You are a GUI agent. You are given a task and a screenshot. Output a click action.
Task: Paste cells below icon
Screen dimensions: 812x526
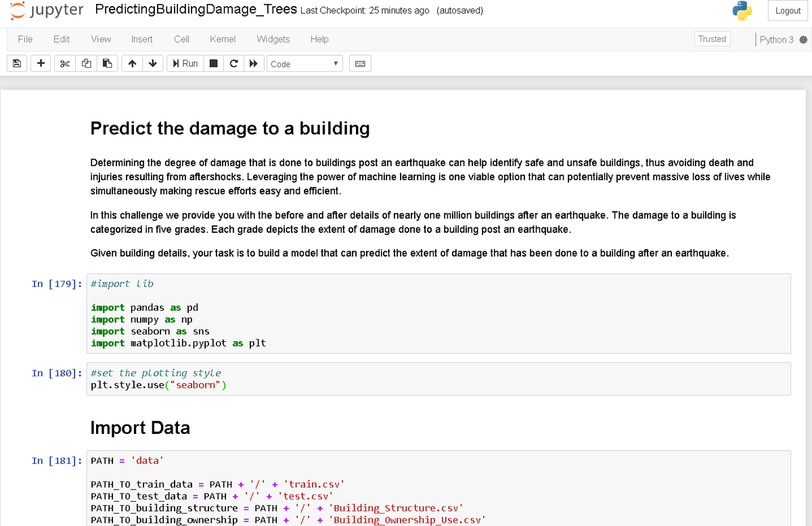click(107, 64)
